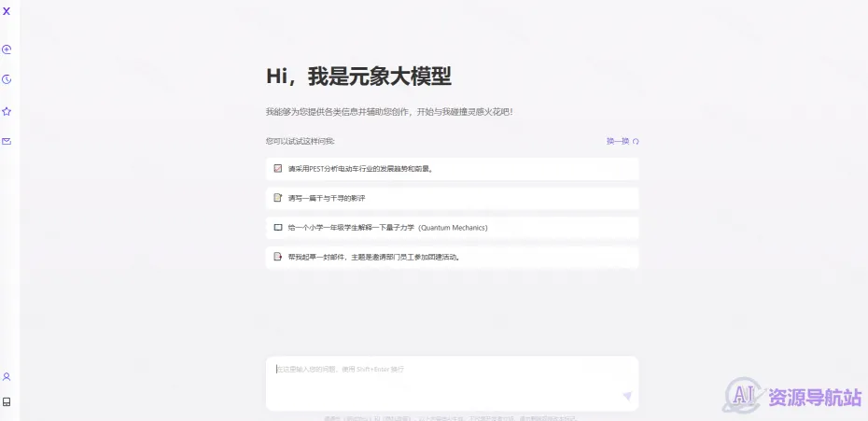Click the refresh icon next to 换一换

636,141
